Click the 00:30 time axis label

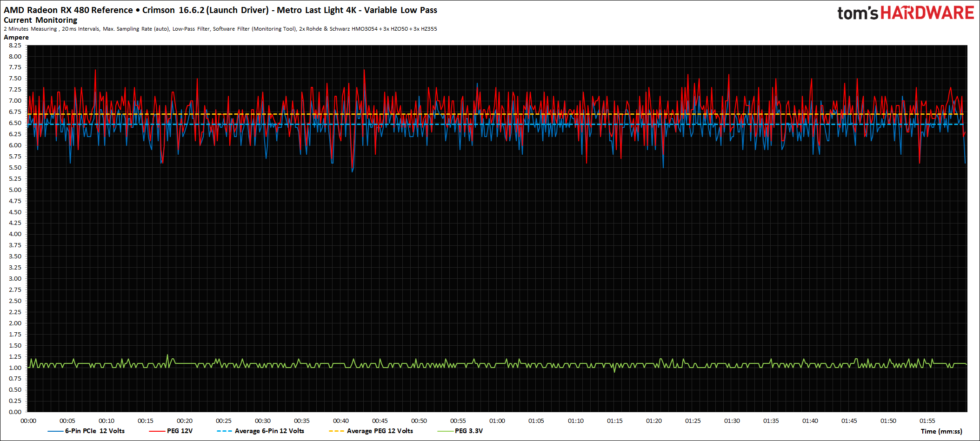pos(263,421)
